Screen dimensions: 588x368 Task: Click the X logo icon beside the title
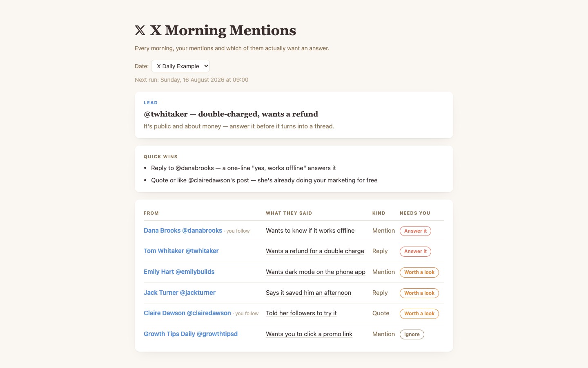pos(140,30)
